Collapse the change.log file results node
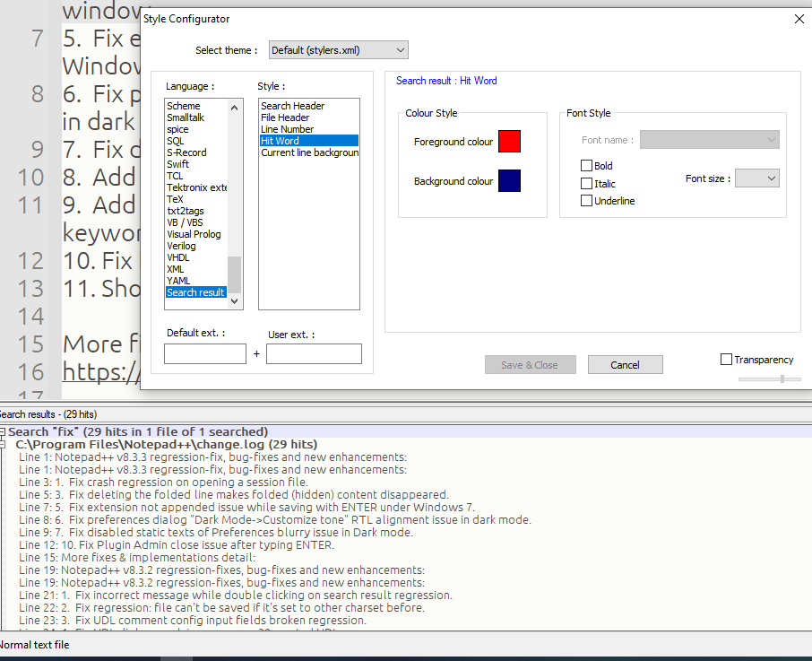The width and height of the screenshot is (812, 661). [3, 445]
